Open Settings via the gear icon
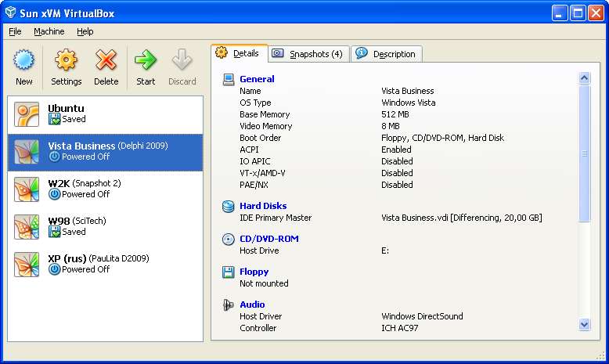Screen dimensions: 609x364 66,60
